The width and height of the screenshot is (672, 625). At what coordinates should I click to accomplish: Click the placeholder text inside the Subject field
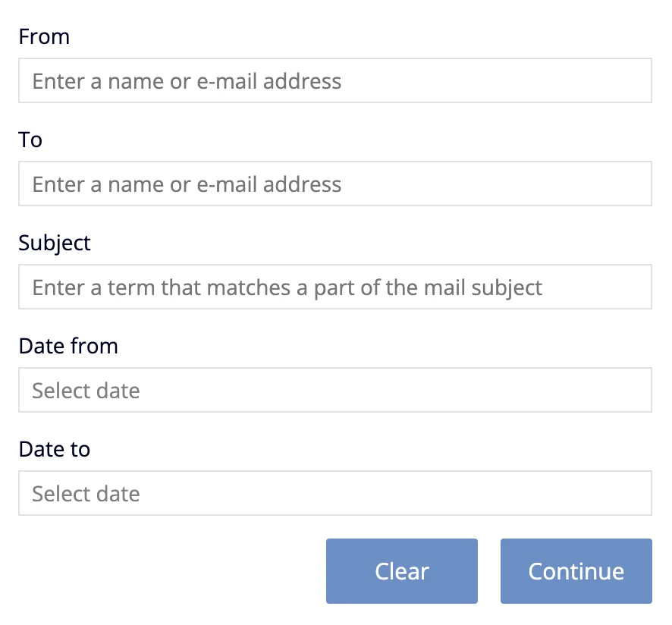(x=287, y=287)
